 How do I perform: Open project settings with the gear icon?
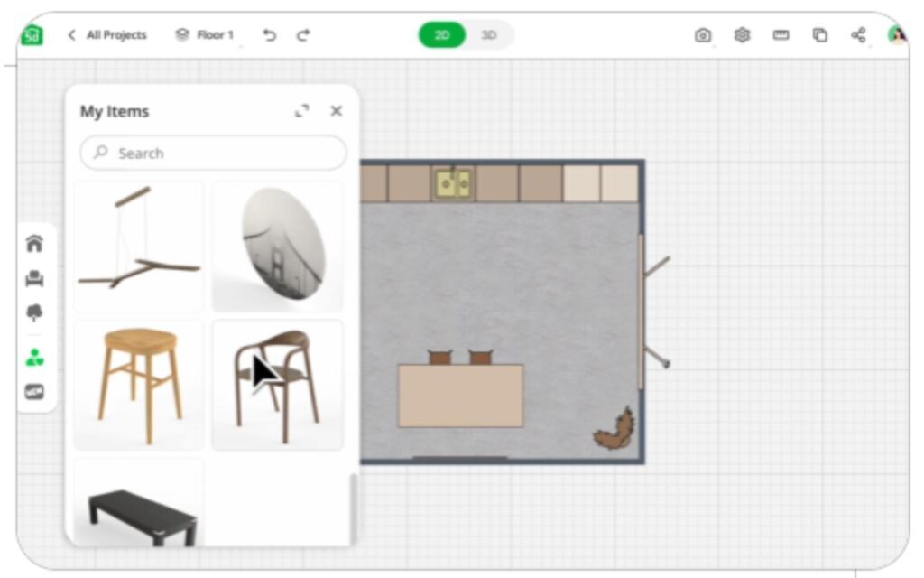743,35
